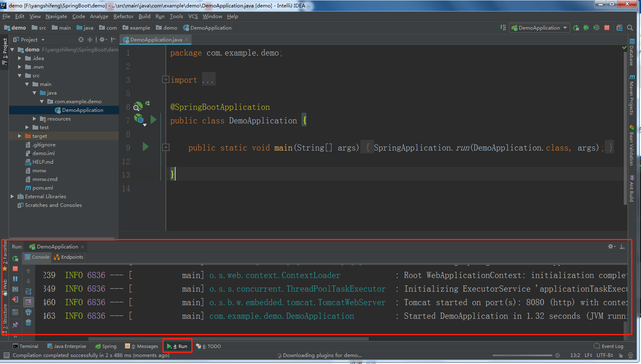The width and height of the screenshot is (641, 364).
Task: Open the DemoApplication run configuration dropdown
Action: 539,28
